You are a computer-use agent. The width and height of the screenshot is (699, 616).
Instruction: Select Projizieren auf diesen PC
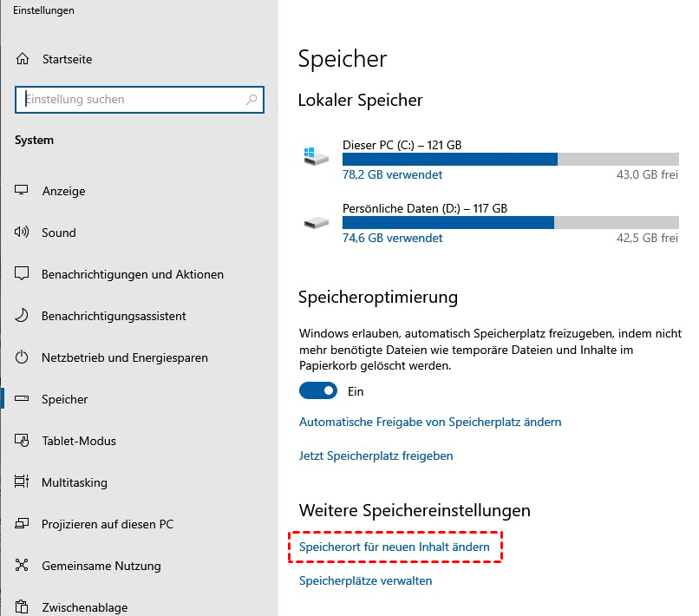coord(107,524)
